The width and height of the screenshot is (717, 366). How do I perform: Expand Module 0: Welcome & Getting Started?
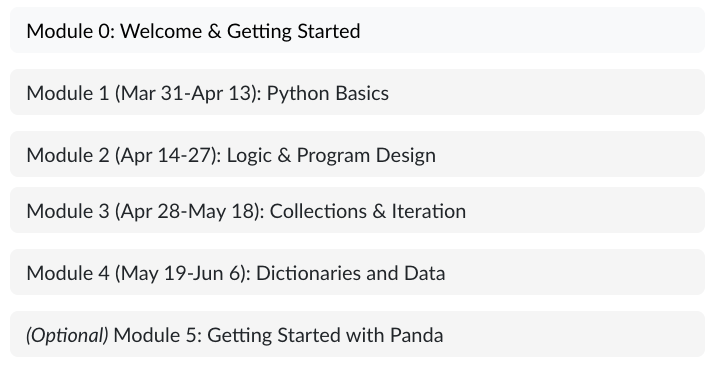[357, 30]
